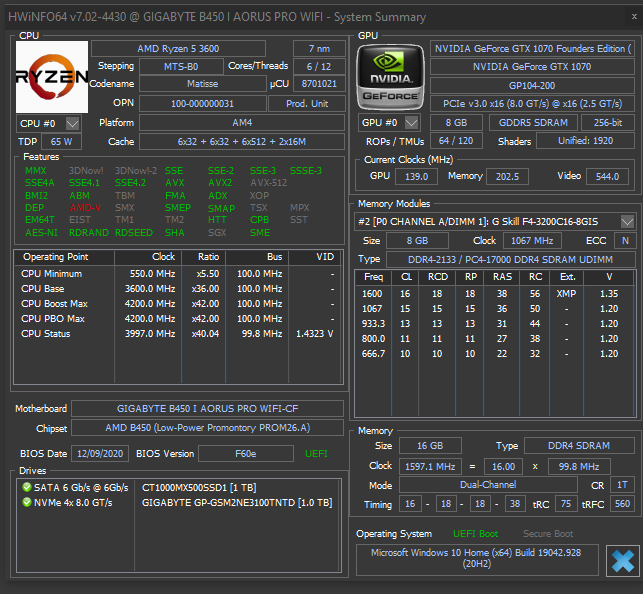The width and height of the screenshot is (643, 594).
Task: Click the 1.4323 V VID value
Action: coord(315,334)
